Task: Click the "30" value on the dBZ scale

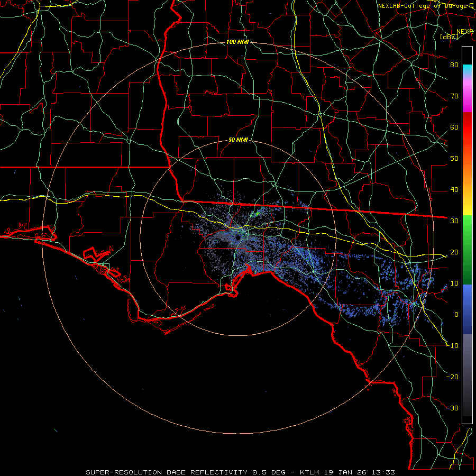Action: point(454,221)
